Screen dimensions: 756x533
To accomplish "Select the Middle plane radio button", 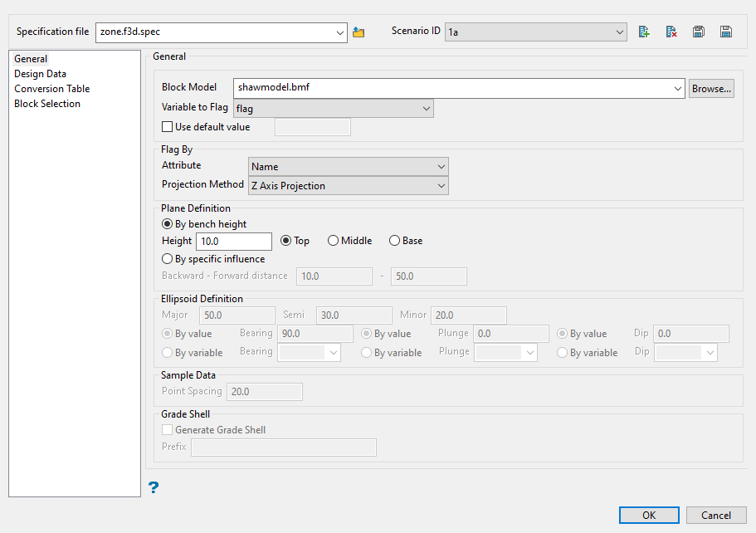I will pyautogui.click(x=334, y=241).
